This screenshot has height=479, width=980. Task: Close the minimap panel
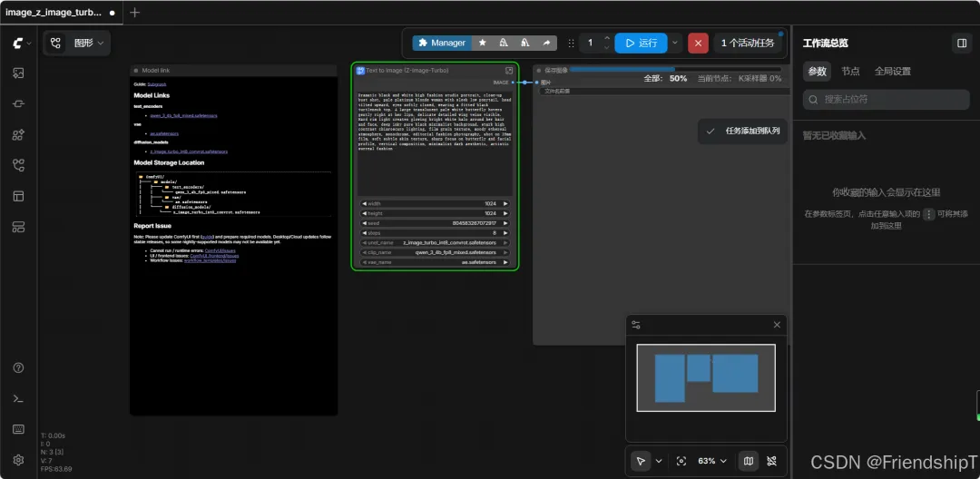[x=777, y=325]
